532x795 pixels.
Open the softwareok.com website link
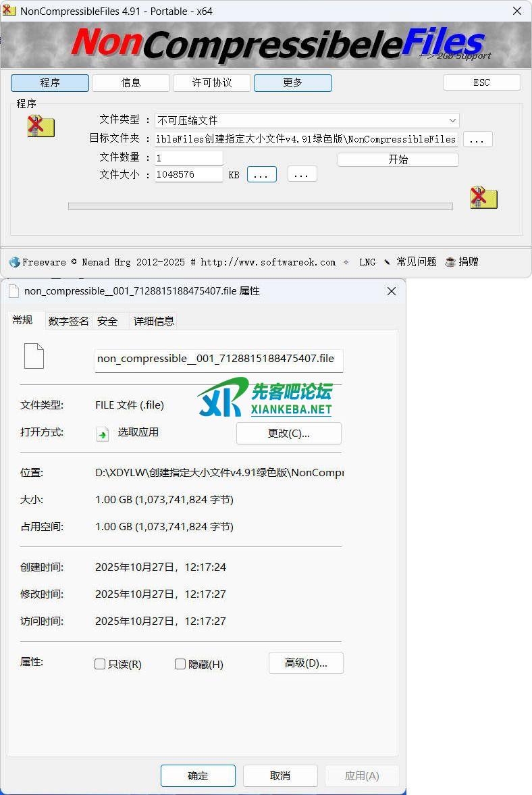tap(267, 262)
